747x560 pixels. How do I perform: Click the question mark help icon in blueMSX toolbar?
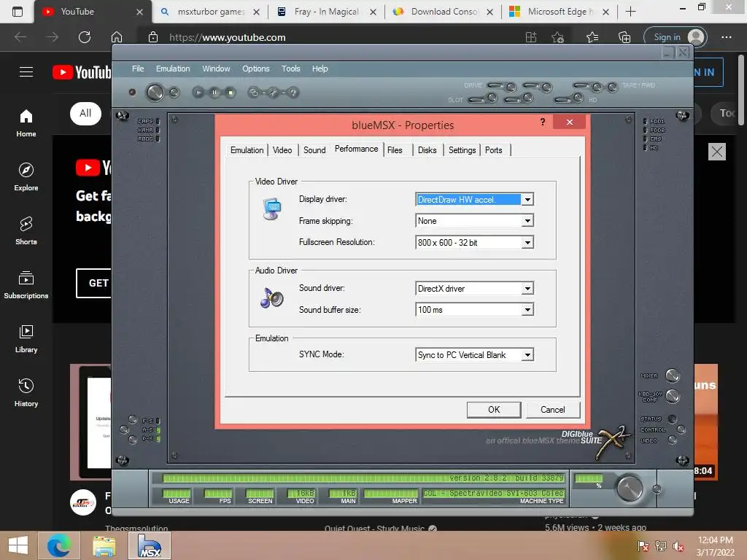(293, 93)
